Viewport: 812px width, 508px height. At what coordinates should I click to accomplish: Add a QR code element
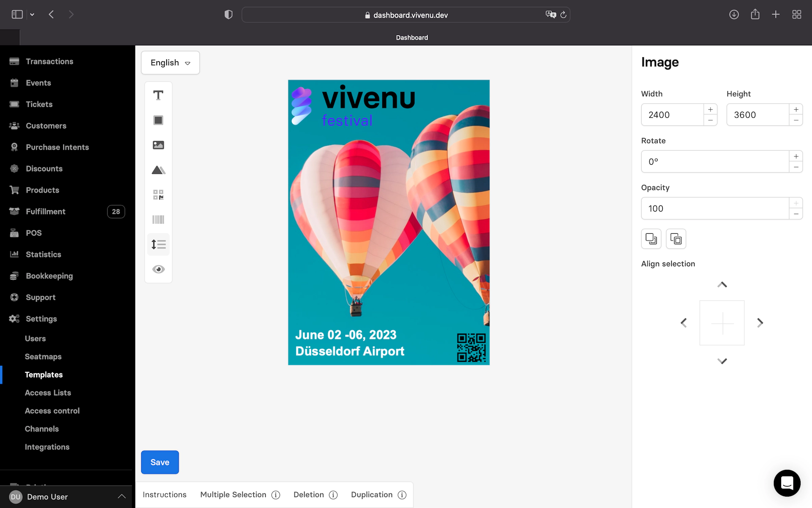pos(158,195)
